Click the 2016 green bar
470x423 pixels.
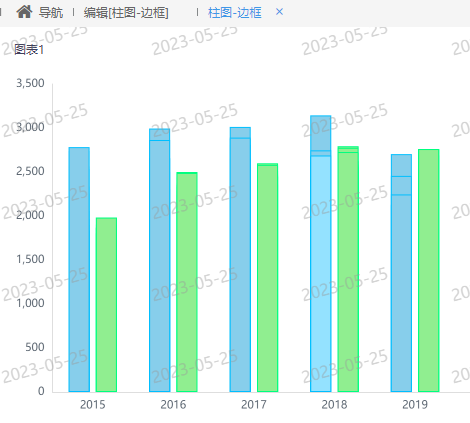coord(187,282)
